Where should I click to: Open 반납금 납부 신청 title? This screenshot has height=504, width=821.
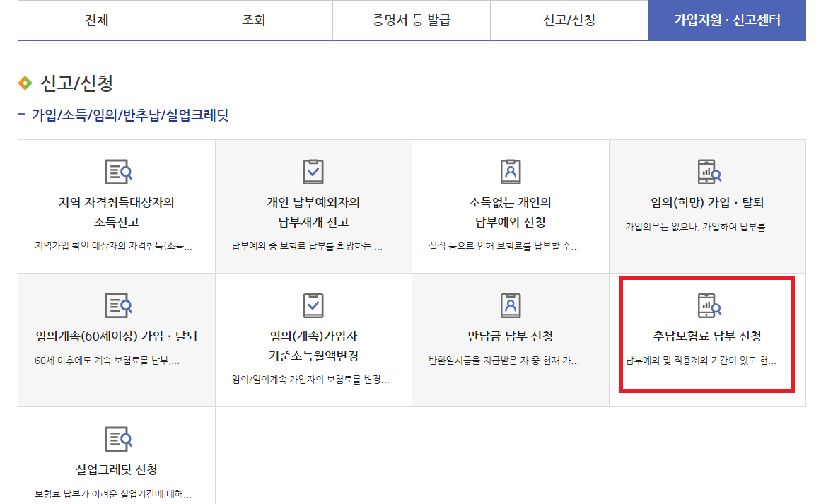(x=511, y=336)
